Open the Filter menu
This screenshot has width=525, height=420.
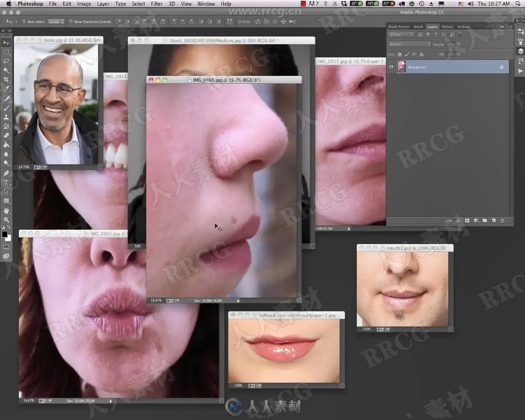[157, 4]
